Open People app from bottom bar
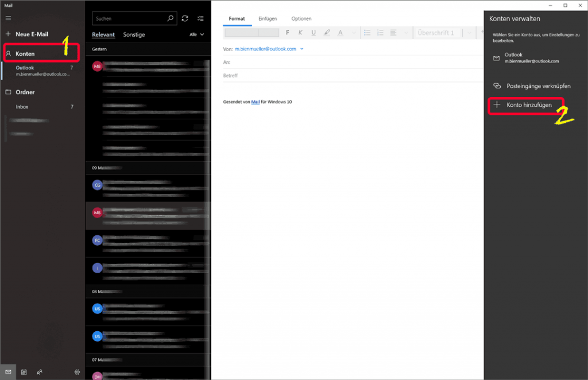This screenshot has width=588, height=380. [x=39, y=372]
